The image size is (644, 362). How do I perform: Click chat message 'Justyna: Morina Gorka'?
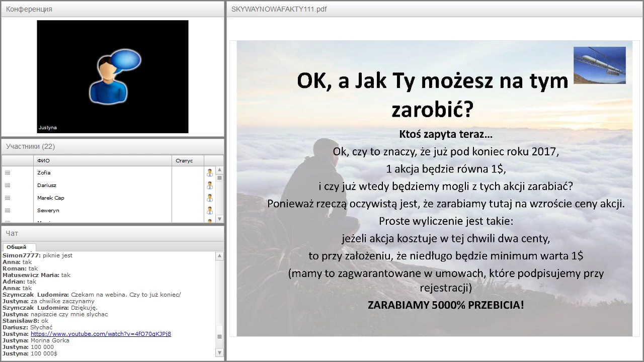(36, 340)
